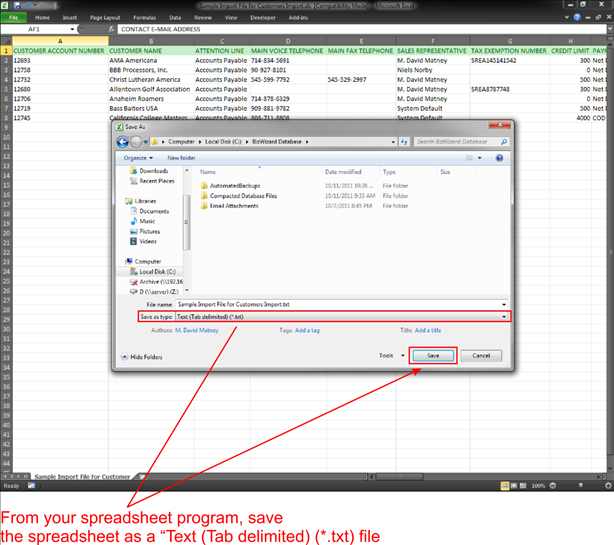Image resolution: width=614 pixels, height=545 pixels.
Task: Open the Excel File tab
Action: (14, 18)
